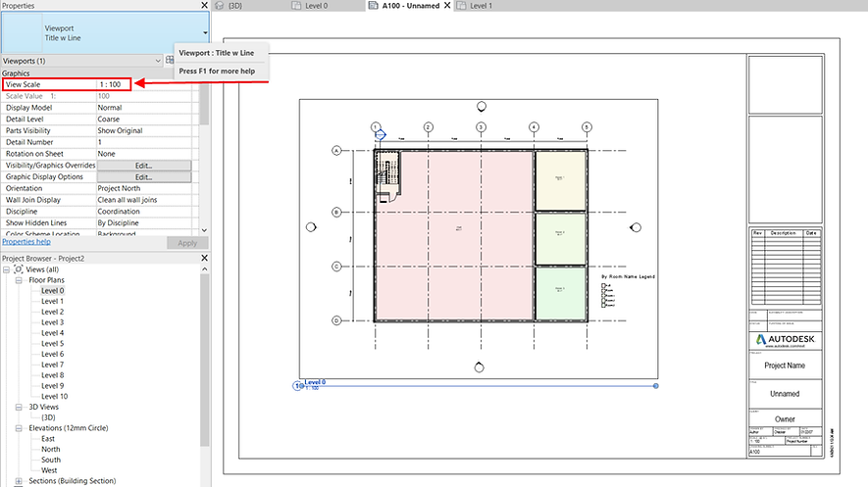Close the A100 - Unnamed tab

point(447,6)
